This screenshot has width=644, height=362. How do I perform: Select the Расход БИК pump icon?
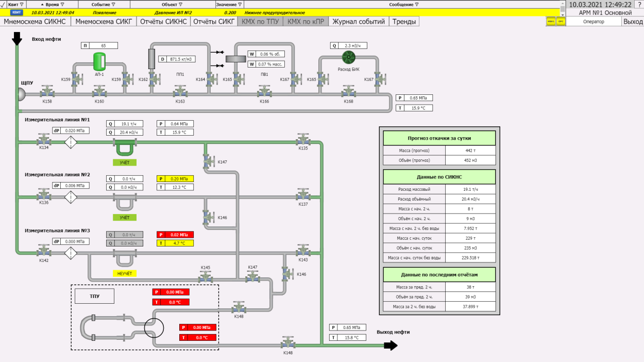(348, 57)
